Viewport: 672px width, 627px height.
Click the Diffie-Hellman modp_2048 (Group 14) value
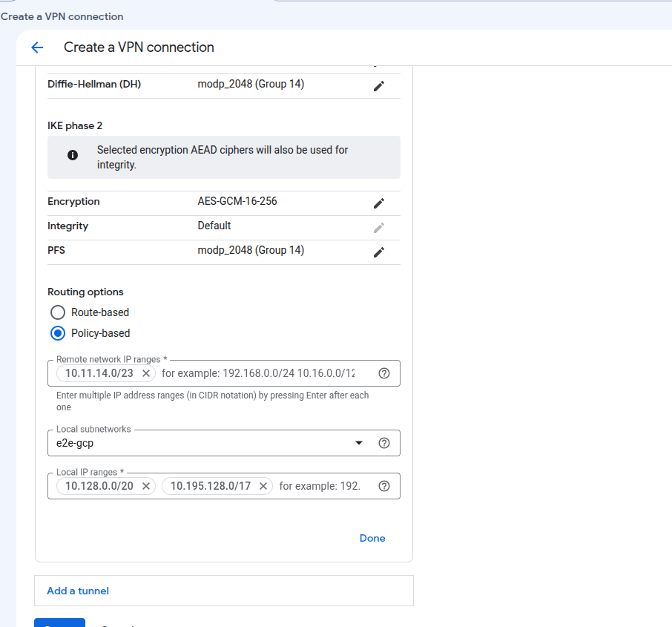[x=251, y=84]
